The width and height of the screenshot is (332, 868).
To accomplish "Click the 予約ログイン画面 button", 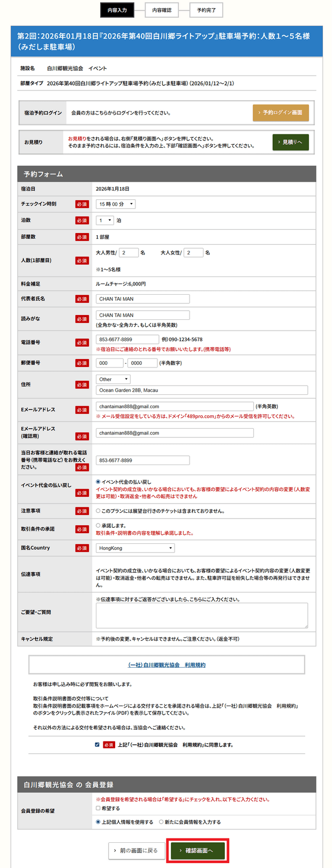I will pos(280,113).
